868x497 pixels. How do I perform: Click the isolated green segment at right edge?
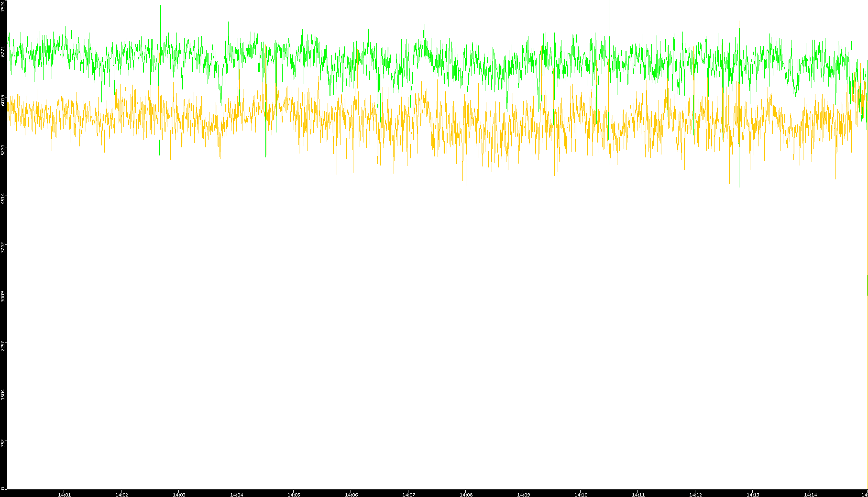(x=867, y=285)
